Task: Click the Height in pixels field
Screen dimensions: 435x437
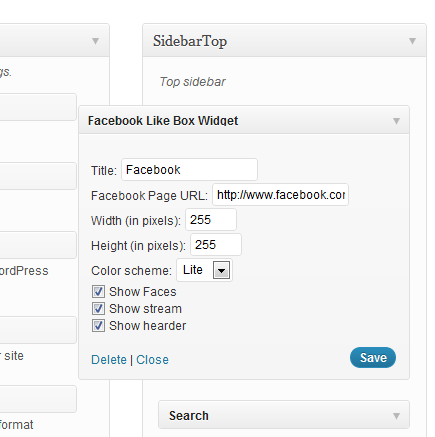Action: (x=216, y=245)
